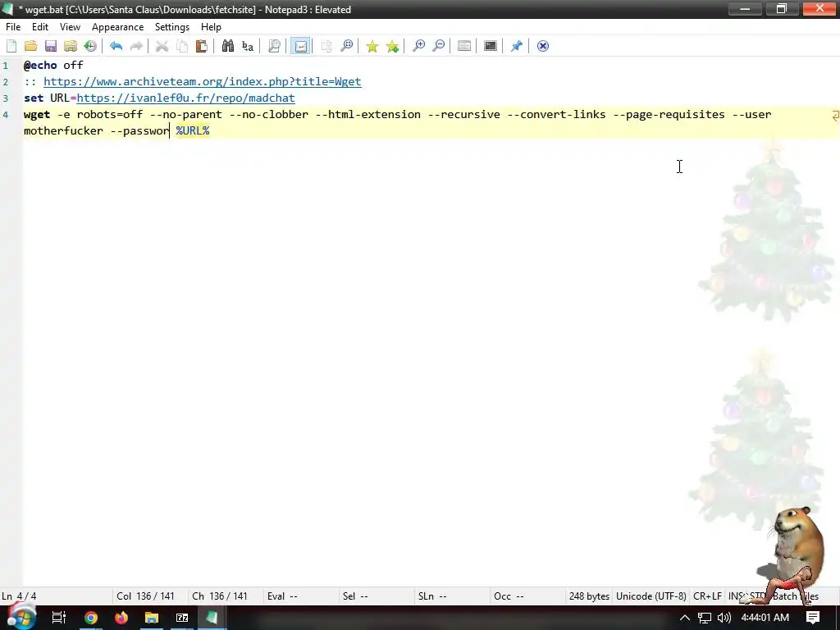Open the Help menu
The height and width of the screenshot is (630, 840).
(x=211, y=27)
